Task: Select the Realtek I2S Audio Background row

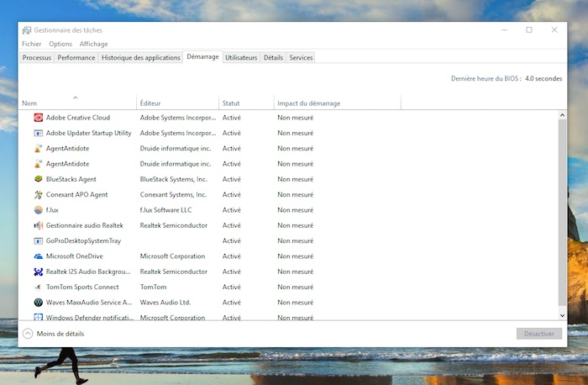Action: 88,272
